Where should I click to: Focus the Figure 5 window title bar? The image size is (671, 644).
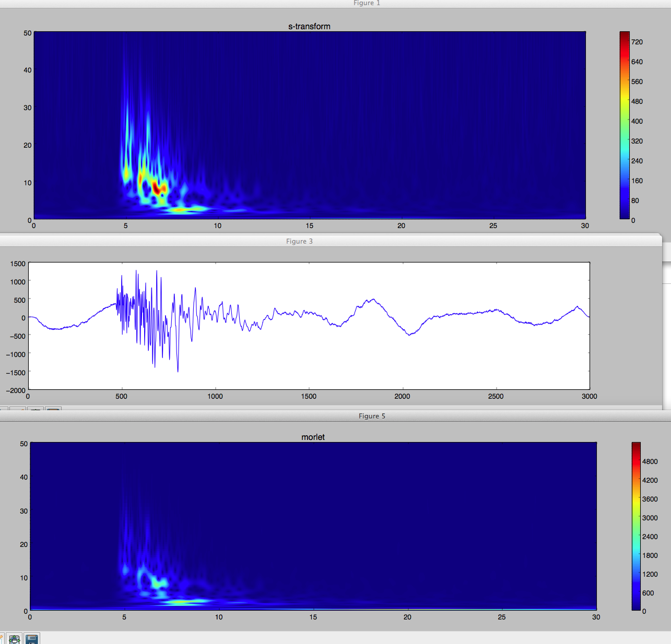coord(335,416)
